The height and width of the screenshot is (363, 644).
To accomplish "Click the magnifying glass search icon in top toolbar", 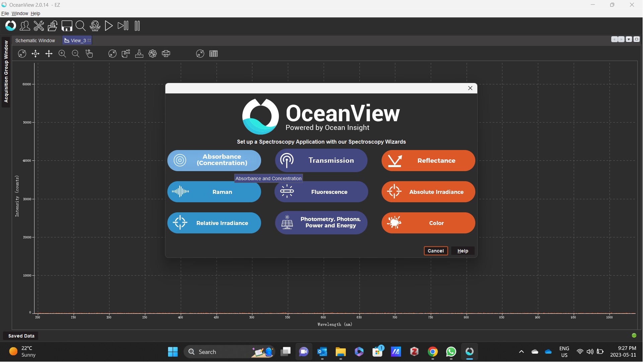I will 81,26.
